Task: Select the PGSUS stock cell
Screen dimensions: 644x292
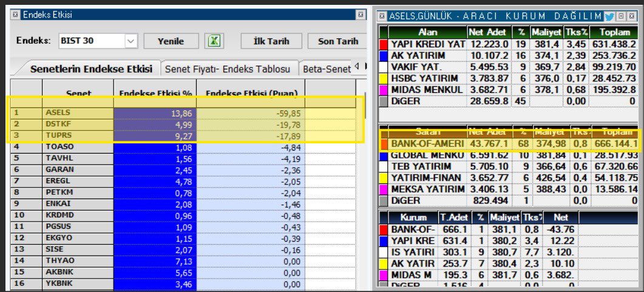Action: tap(78, 226)
